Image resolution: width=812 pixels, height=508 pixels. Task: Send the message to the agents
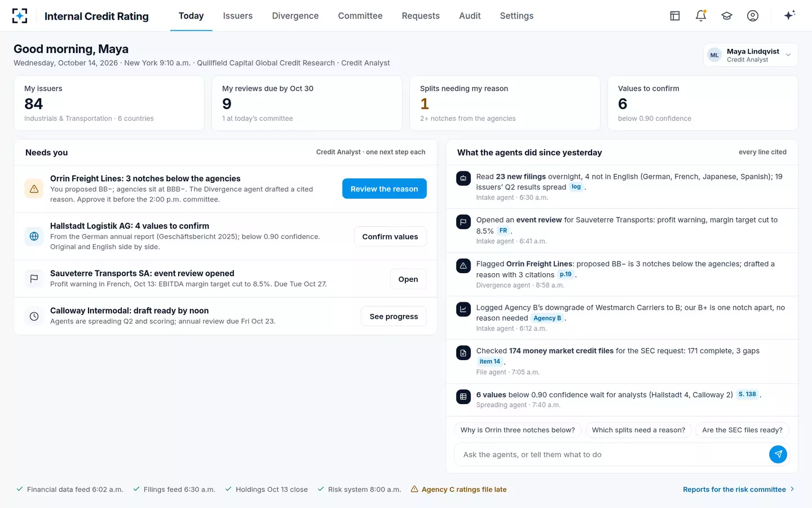[778, 454]
